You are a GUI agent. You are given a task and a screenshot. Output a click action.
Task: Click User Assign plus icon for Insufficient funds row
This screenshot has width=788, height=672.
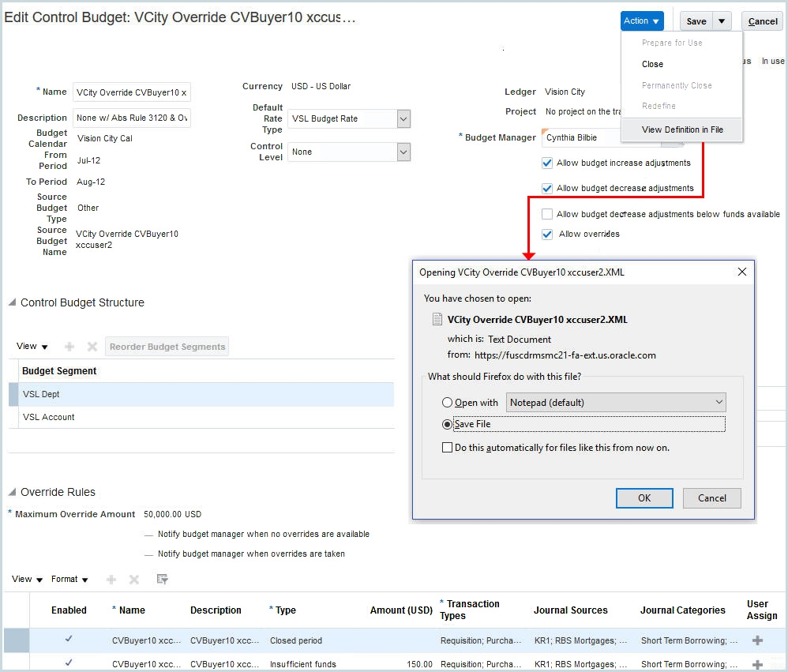[757, 664]
